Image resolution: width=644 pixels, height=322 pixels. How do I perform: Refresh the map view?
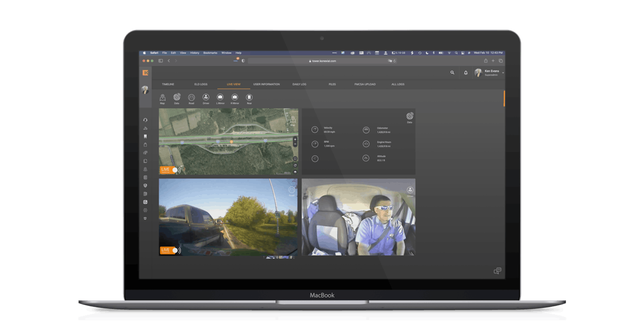[295, 165]
